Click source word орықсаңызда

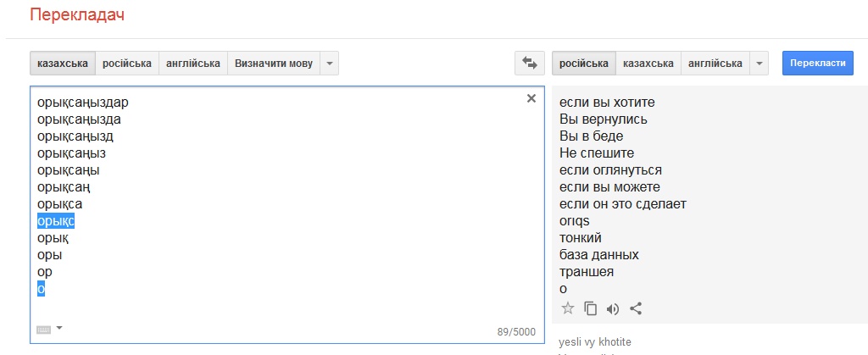pyautogui.click(x=79, y=119)
